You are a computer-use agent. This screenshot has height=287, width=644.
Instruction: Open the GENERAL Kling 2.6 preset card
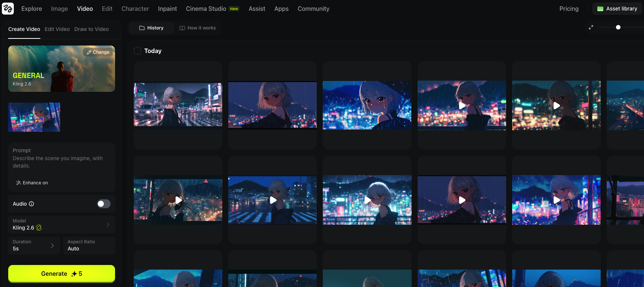pos(62,69)
